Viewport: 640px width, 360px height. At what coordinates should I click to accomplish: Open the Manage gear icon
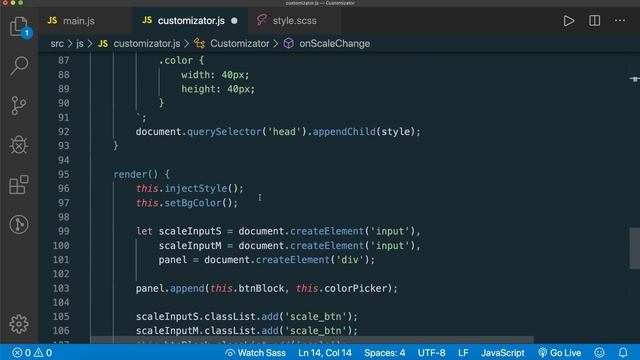pyautogui.click(x=19, y=324)
